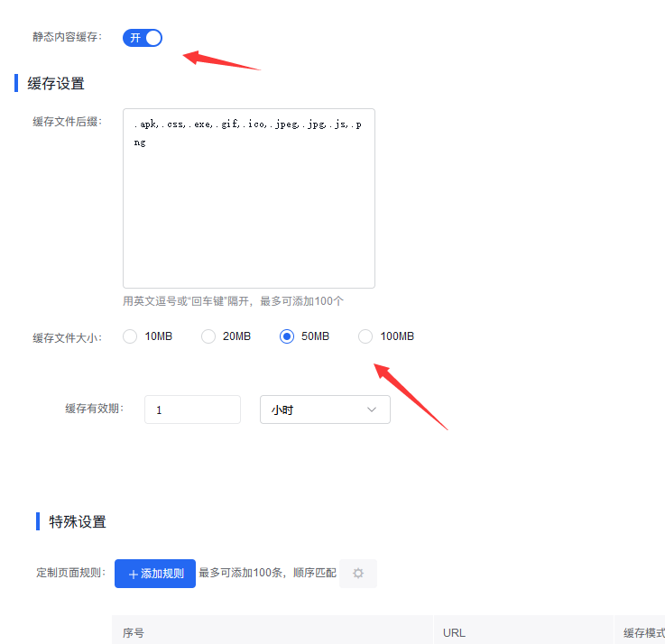Screen dimensions: 665x644
Task: Click the 缓存有效期 number input field
Action: click(x=192, y=409)
